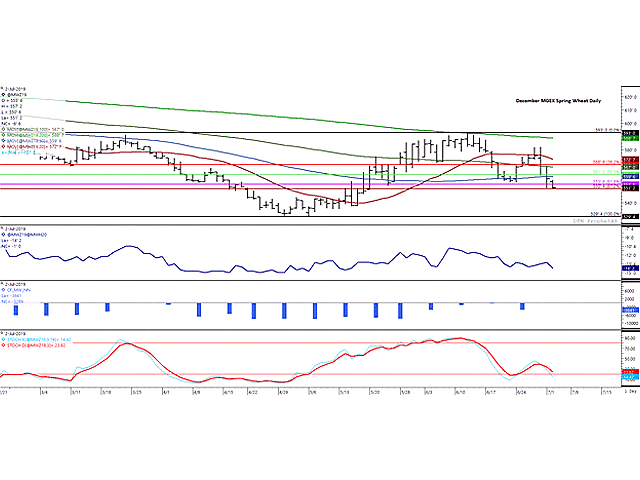Viewport: 640px width, 480px height.
Task: Click the 5/13 date label on the time axis
Action: pyautogui.click(x=344, y=391)
